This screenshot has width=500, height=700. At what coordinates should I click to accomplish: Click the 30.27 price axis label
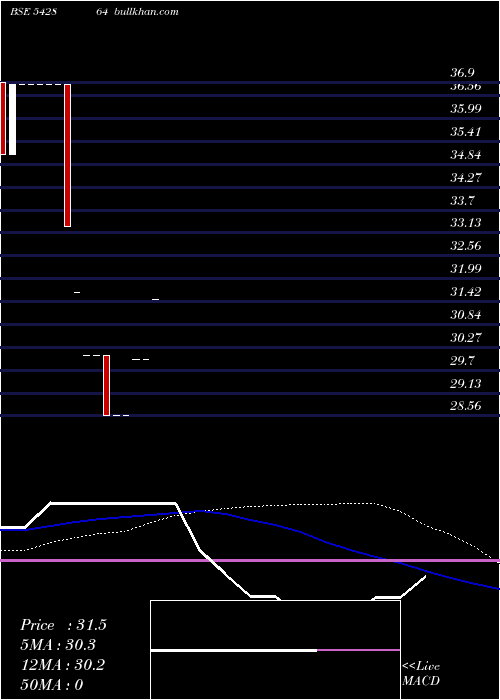pos(465,338)
